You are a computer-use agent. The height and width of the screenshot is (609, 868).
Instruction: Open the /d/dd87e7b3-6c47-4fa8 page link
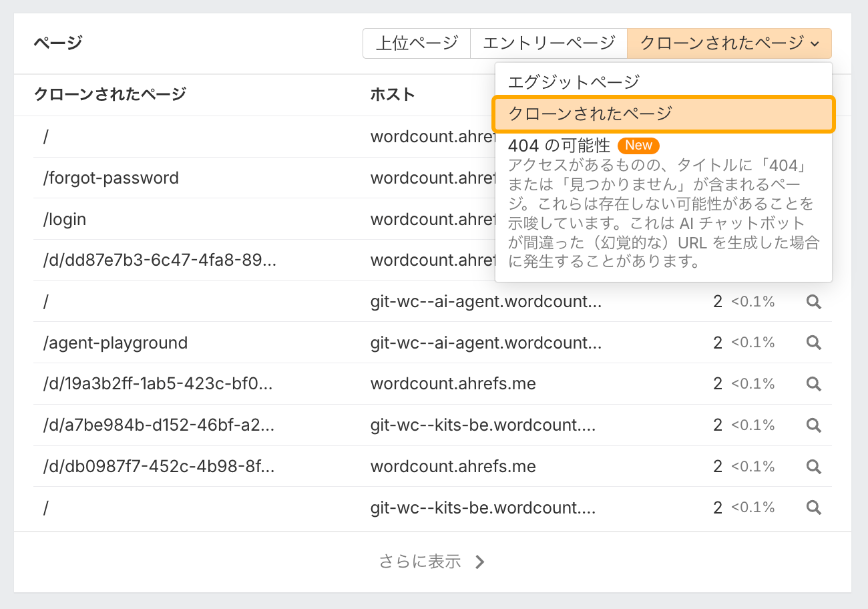coord(160,260)
